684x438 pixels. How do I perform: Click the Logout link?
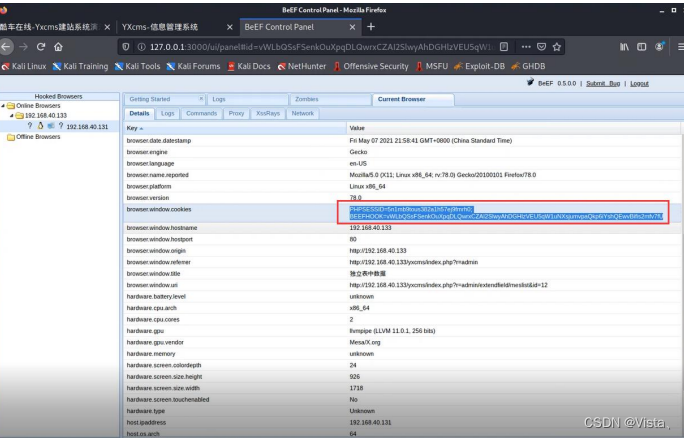[639, 83]
